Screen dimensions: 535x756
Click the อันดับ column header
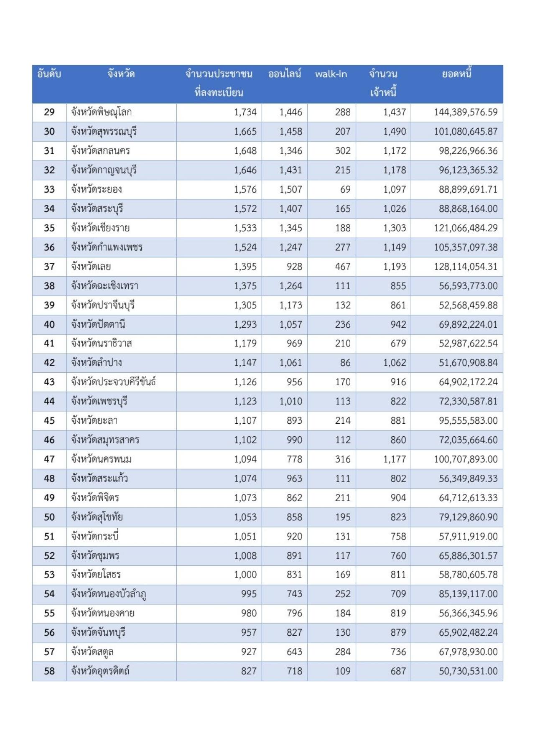click(49, 74)
